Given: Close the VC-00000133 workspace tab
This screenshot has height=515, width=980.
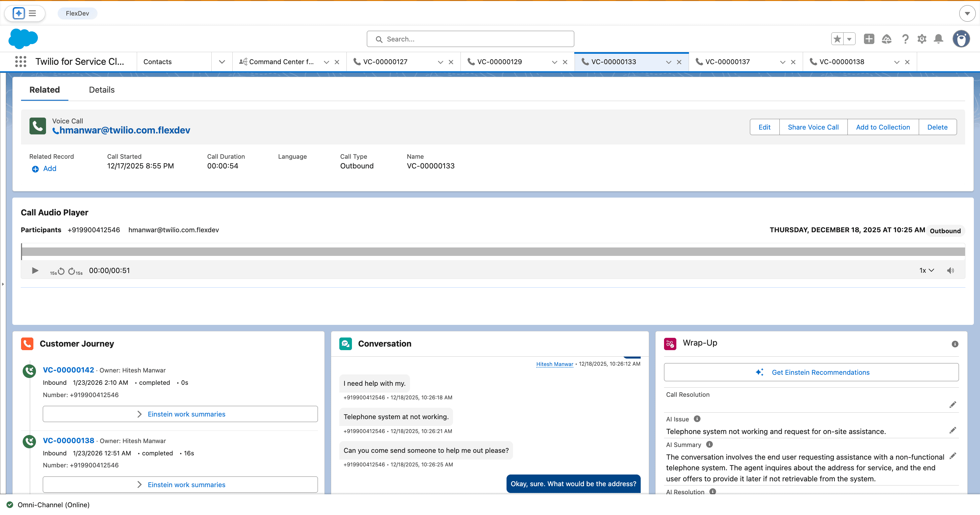Looking at the screenshot, I should coord(679,62).
